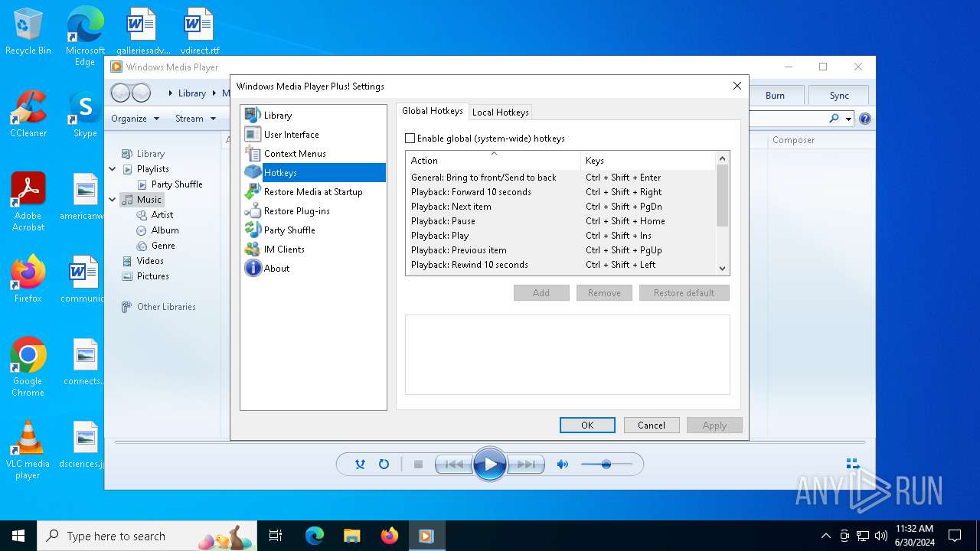Open Context Menus settings icon

[x=253, y=153]
